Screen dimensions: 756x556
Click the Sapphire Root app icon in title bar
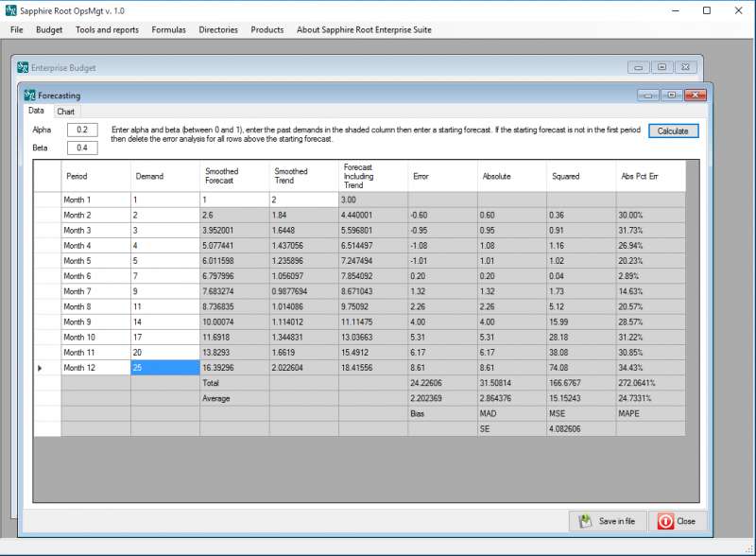coord(10,10)
